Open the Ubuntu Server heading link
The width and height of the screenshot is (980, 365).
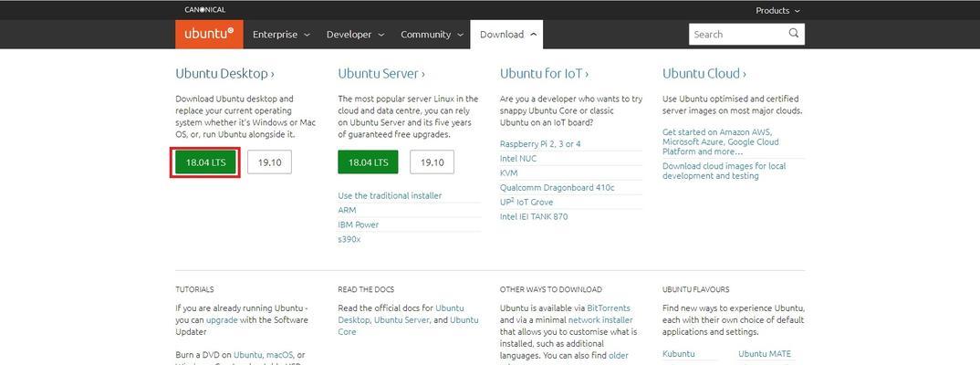[x=381, y=74]
